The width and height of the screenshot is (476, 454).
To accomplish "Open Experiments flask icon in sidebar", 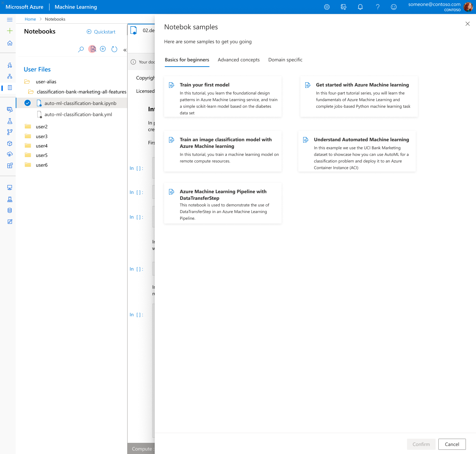I will pos(10,121).
